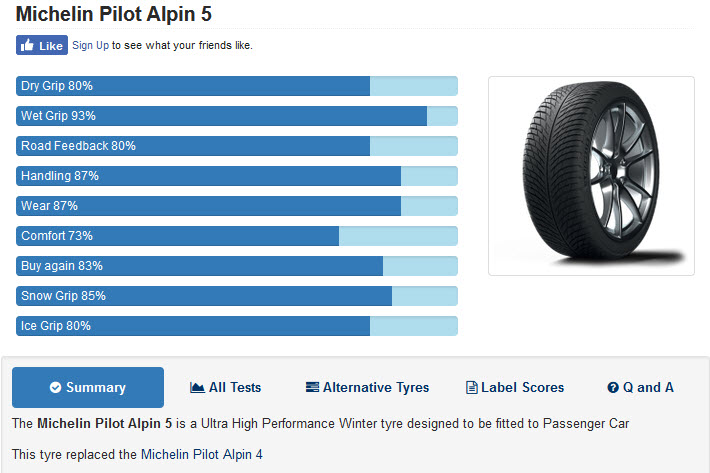Click the Sign Up link
This screenshot has width=710, height=473.
click(x=91, y=45)
